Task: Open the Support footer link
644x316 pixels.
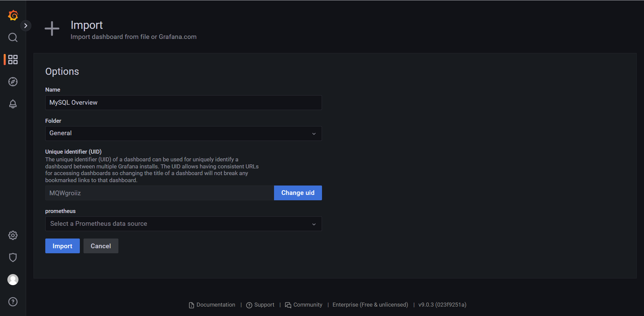Action: click(x=260, y=305)
